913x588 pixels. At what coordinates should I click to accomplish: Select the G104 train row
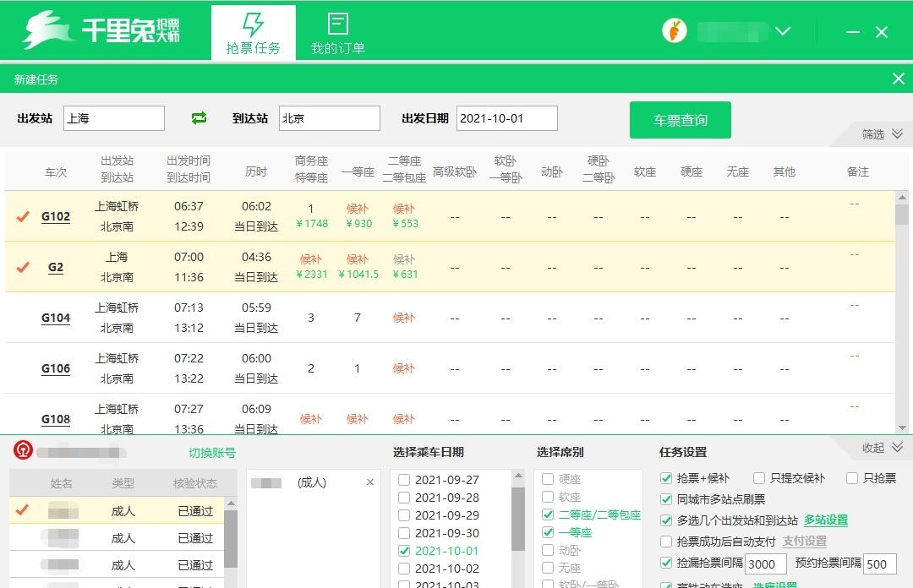coord(450,318)
